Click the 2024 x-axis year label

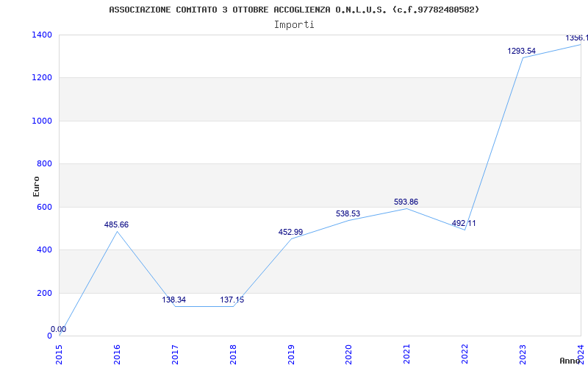click(581, 355)
